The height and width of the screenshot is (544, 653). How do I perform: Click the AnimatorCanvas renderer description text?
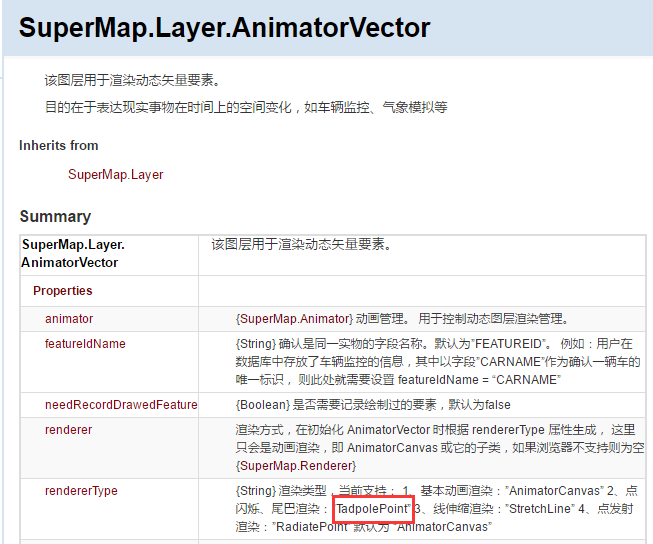(x=439, y=448)
